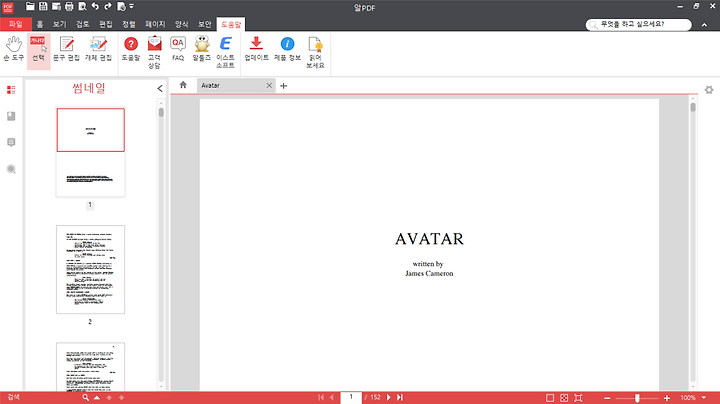Viewport: 720px width, 404px height.
Task: Show Product Info (제품 정보)
Action: pos(287,49)
